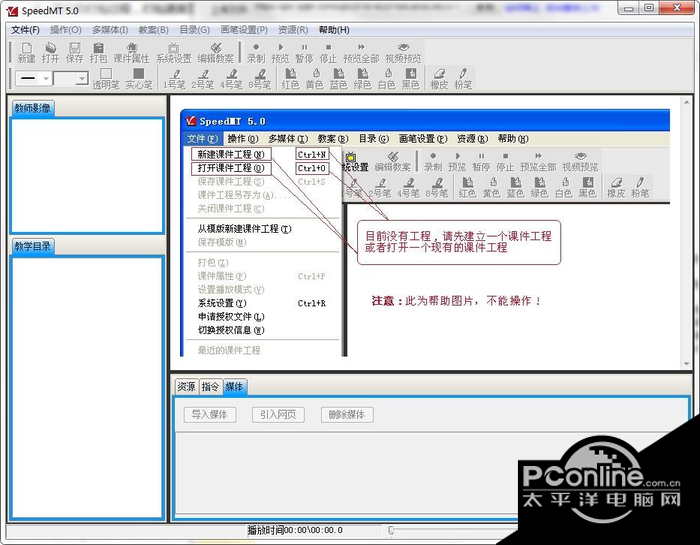The height and width of the screenshot is (545, 700).
Task: Open the 画笔设置(P) menu
Action: coord(244,30)
